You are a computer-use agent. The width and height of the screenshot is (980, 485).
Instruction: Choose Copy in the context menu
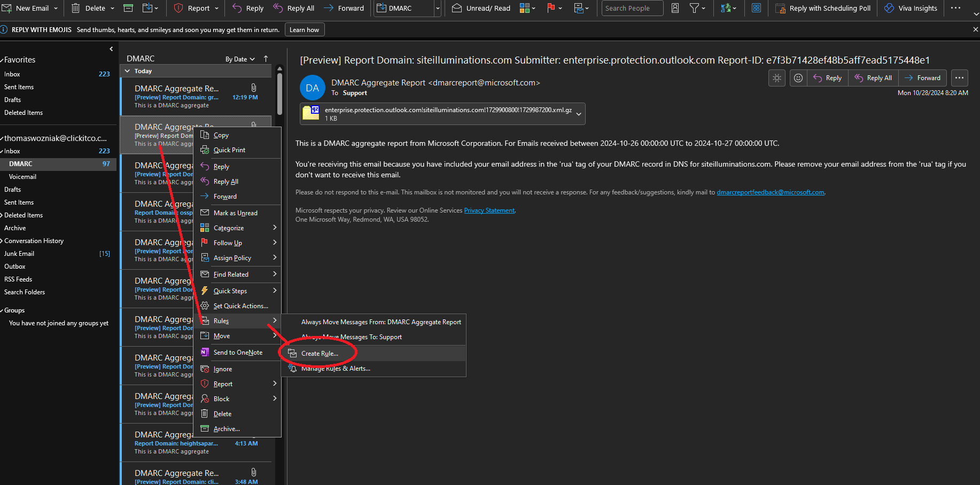click(x=237, y=135)
